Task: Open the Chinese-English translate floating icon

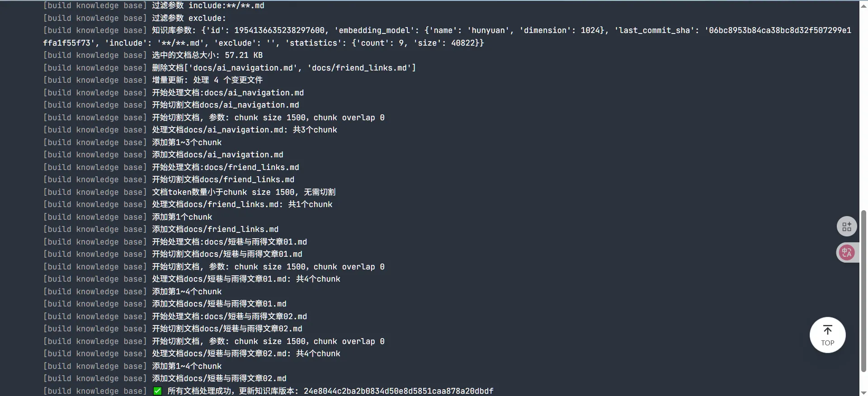Action: pos(846,252)
